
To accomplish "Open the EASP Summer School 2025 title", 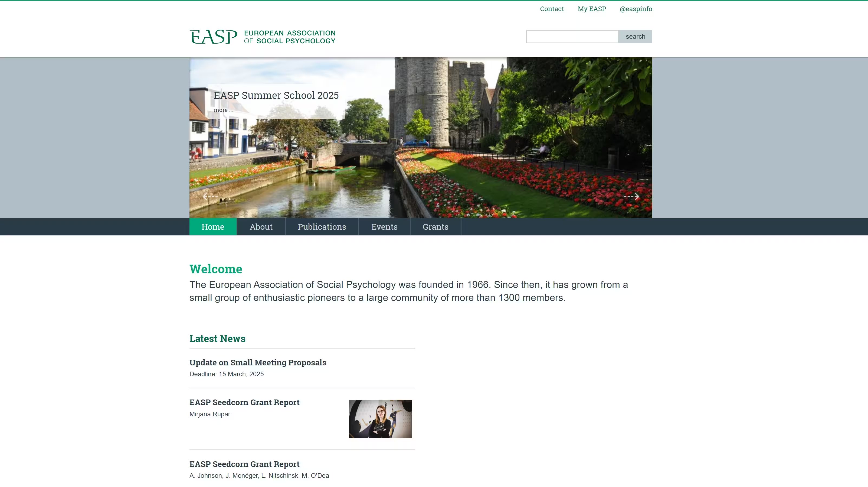I will (x=276, y=95).
